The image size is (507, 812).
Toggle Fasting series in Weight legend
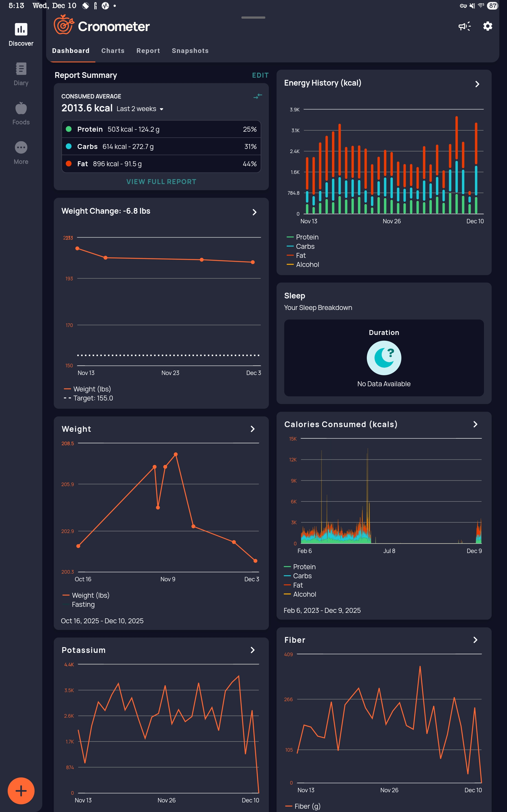[78, 604]
